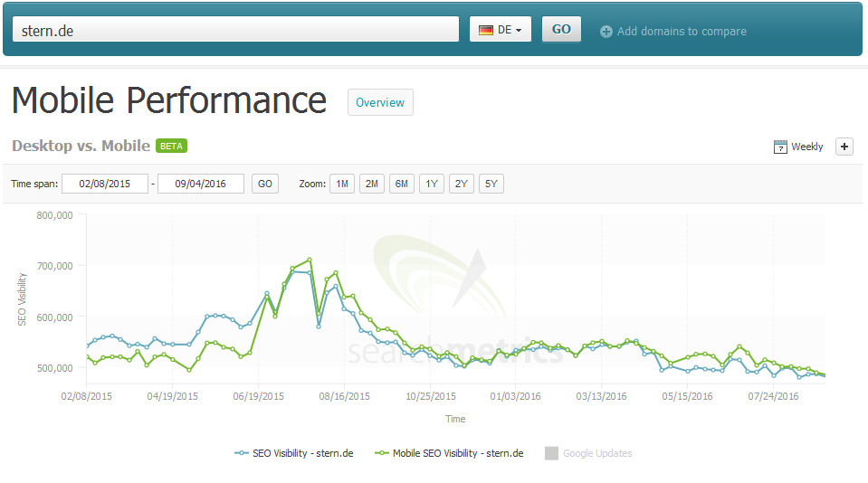Zoom chart to 1Y
Viewport: 868px width, 483px height.
coord(432,184)
